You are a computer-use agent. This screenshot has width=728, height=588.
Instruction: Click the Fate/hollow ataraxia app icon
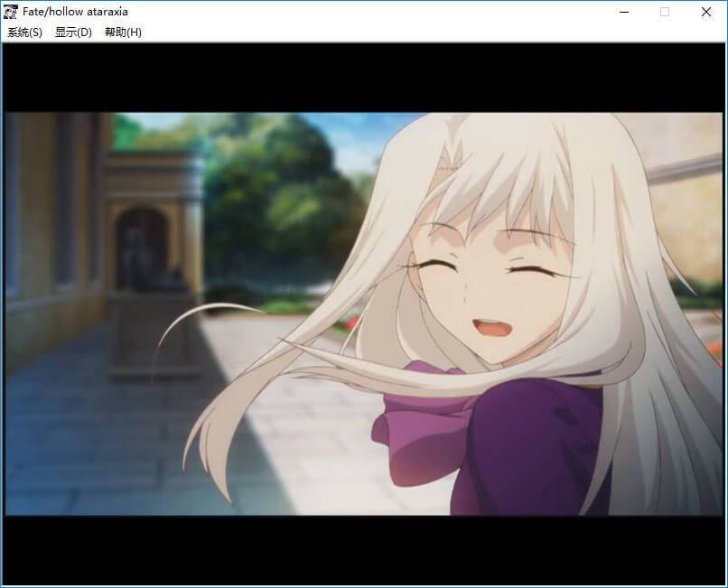pos(12,12)
